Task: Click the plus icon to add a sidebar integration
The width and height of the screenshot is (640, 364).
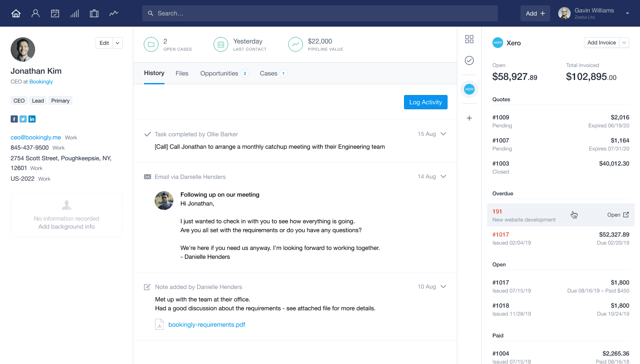Action: pyautogui.click(x=469, y=118)
